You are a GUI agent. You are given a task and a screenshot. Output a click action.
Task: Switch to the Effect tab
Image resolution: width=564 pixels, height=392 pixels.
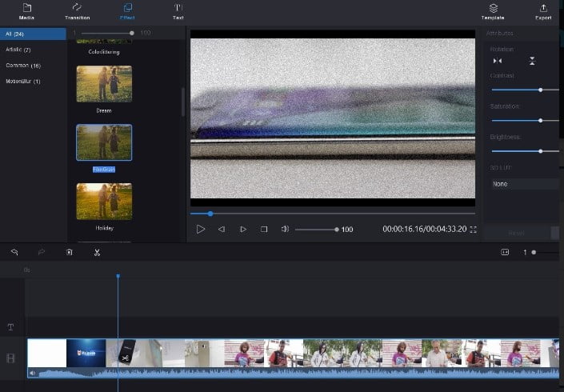[x=127, y=11]
